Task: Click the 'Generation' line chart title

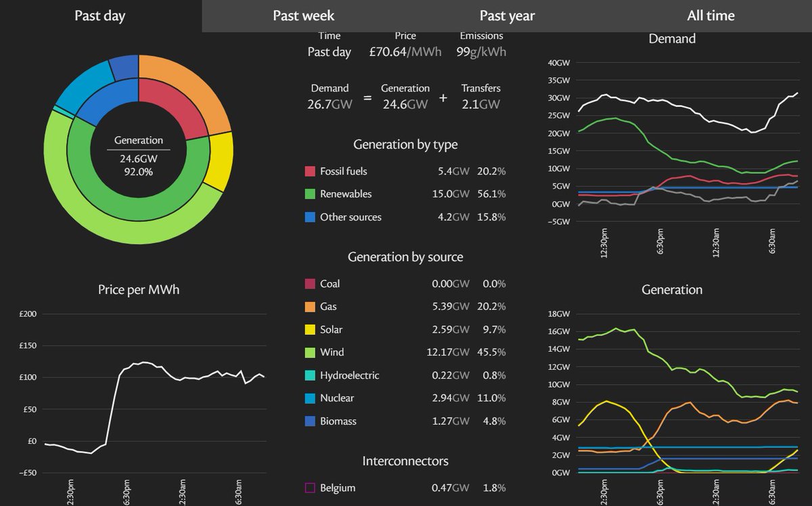Action: pos(672,290)
